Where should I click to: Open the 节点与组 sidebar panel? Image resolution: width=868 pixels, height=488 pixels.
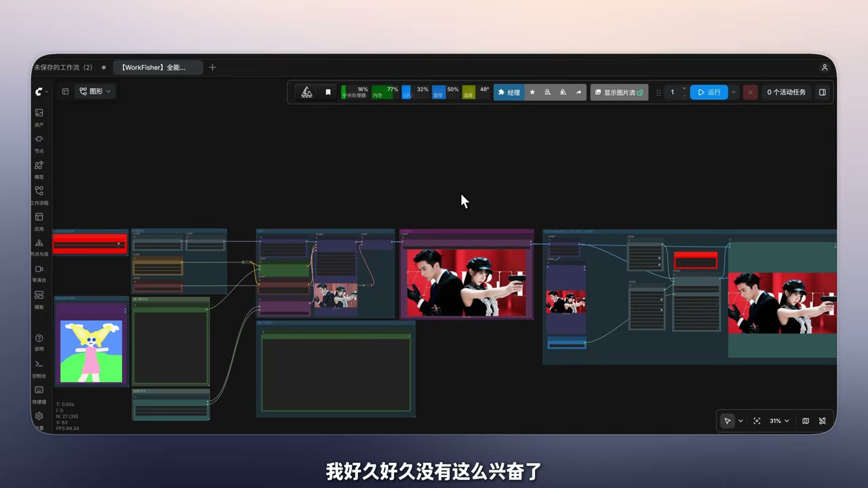pyautogui.click(x=39, y=247)
